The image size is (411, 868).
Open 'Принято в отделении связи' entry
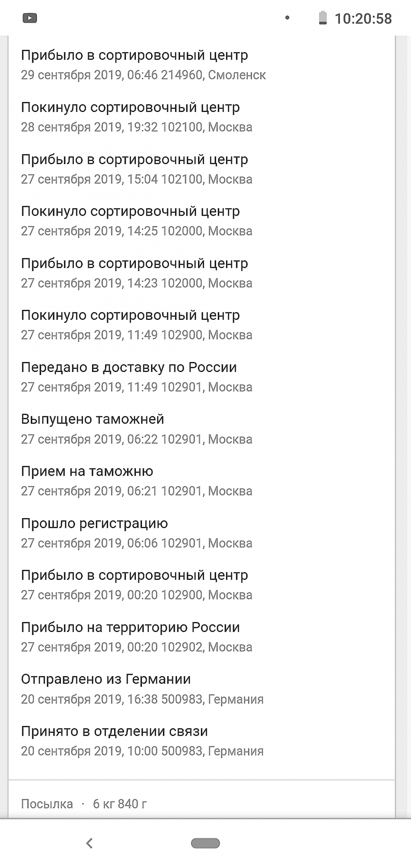(142, 741)
